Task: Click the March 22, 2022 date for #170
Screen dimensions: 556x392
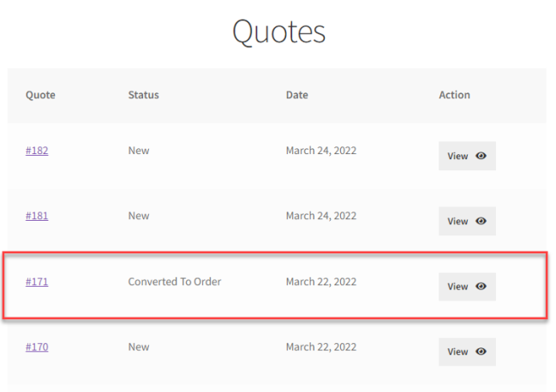Action: tap(321, 347)
